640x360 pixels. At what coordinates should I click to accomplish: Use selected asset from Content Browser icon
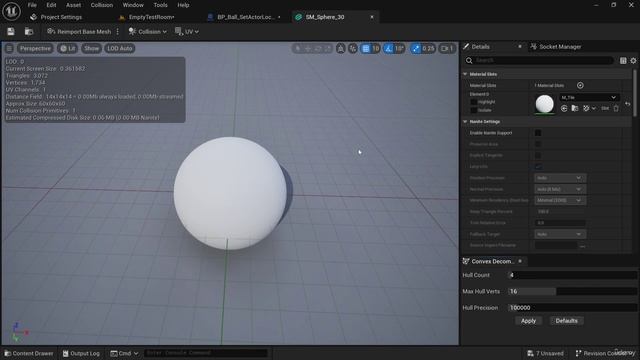564,108
